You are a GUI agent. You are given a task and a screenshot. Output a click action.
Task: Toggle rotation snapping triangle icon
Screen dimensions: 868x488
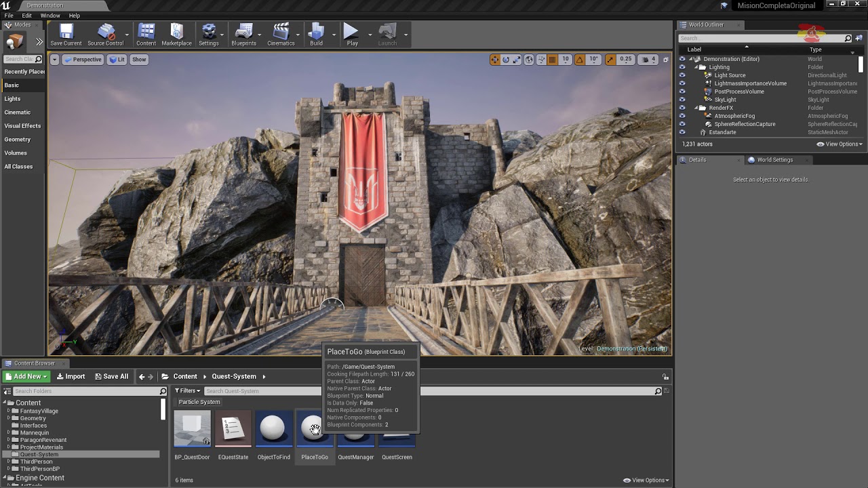point(580,60)
